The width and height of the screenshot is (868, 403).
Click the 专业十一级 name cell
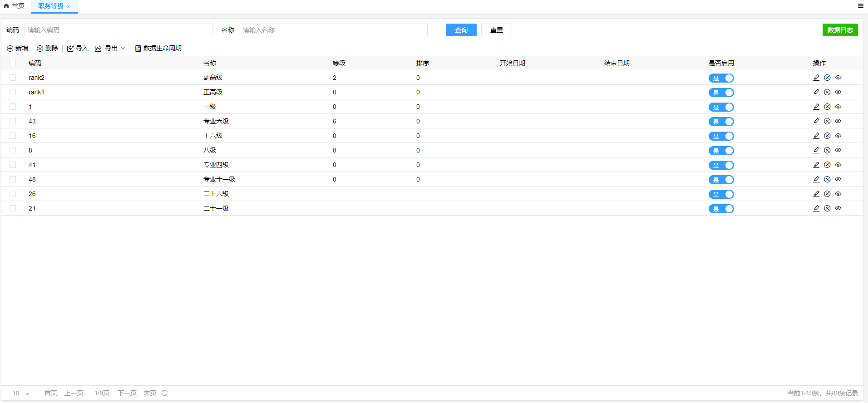pos(219,179)
